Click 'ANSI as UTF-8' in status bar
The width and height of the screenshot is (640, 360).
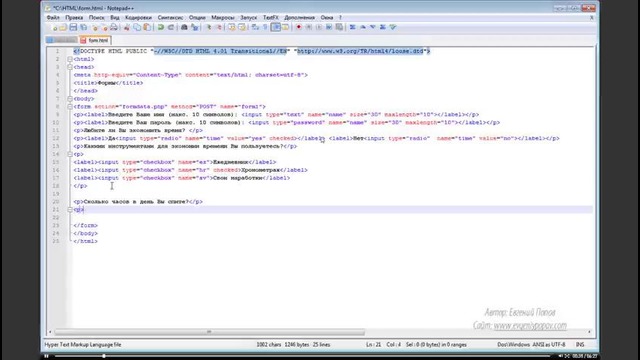click(549, 345)
